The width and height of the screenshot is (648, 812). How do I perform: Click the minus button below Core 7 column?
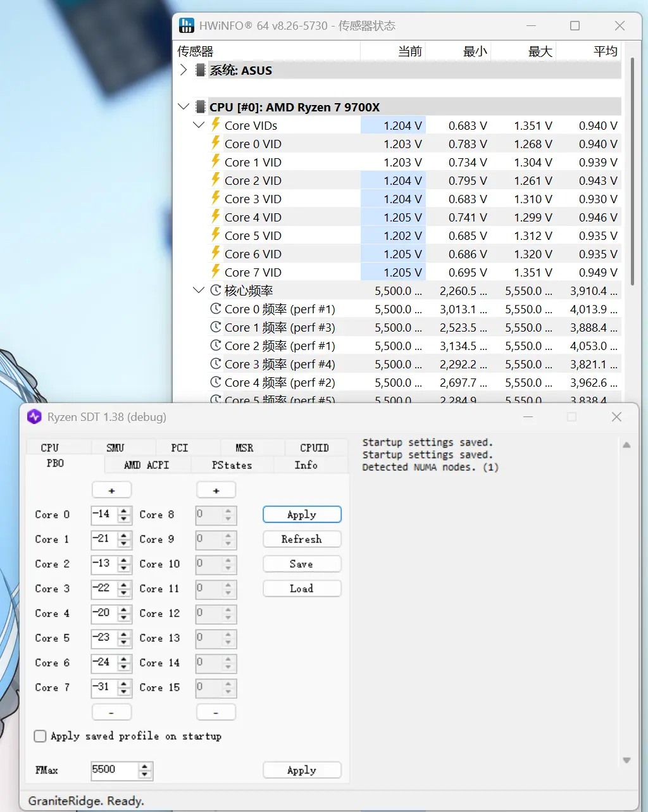[111, 712]
